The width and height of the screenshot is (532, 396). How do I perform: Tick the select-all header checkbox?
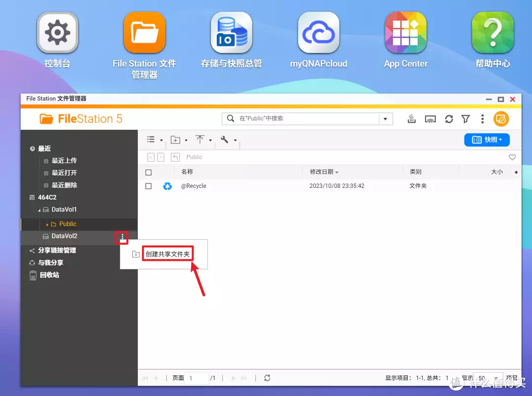click(148, 172)
